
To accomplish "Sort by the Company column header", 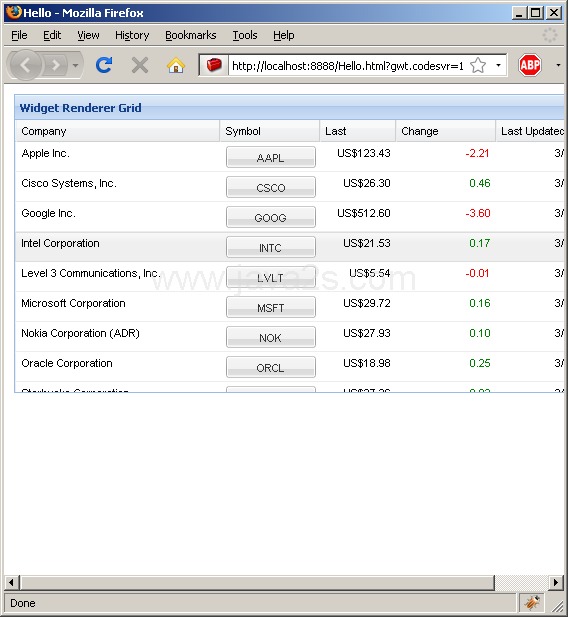I will tap(117, 131).
